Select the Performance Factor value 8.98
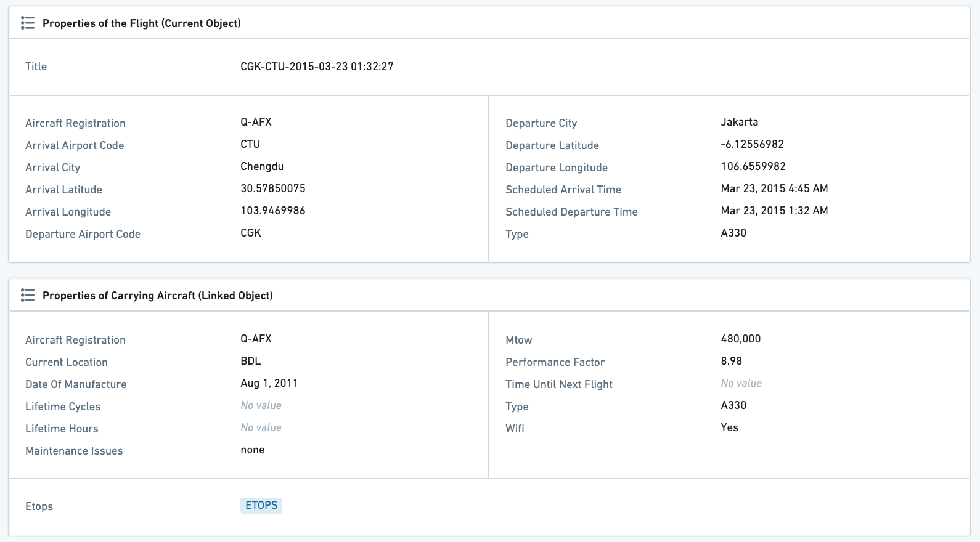 click(732, 361)
